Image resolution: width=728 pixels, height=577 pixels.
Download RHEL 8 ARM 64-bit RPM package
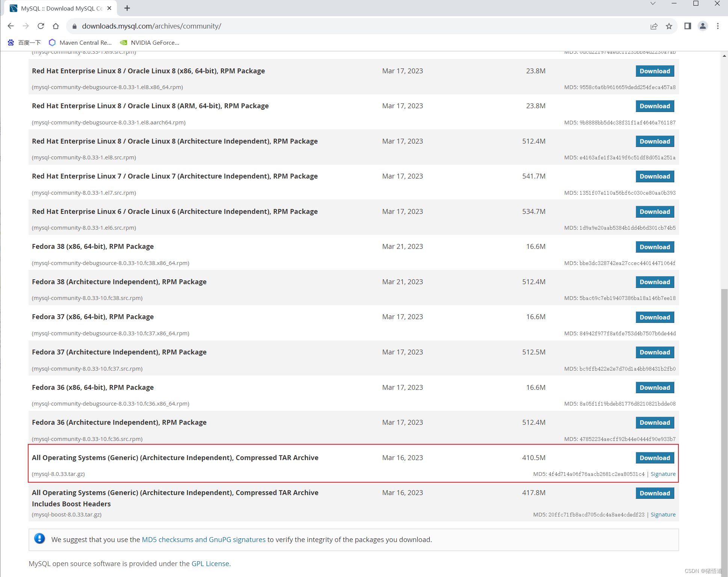point(655,106)
